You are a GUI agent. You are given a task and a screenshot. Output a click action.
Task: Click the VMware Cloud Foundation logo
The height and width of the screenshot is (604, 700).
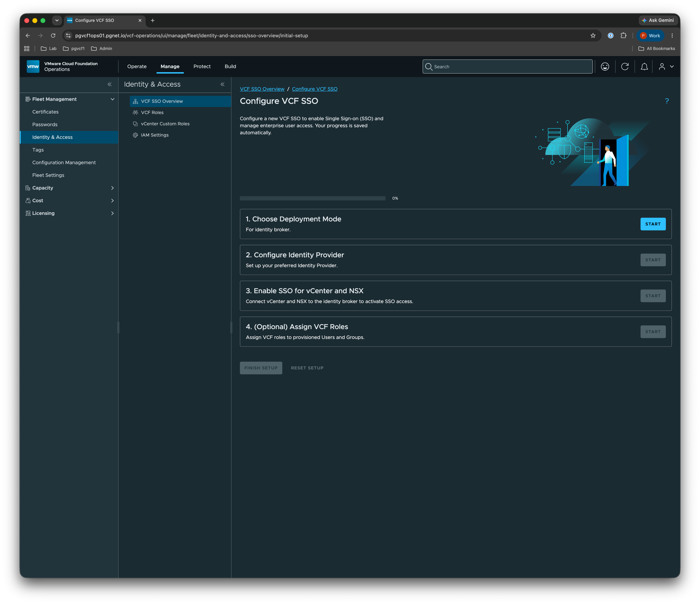pyautogui.click(x=33, y=67)
